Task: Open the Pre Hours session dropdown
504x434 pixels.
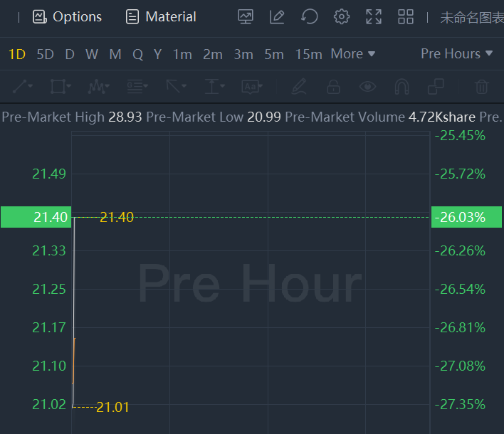Action: pos(456,54)
